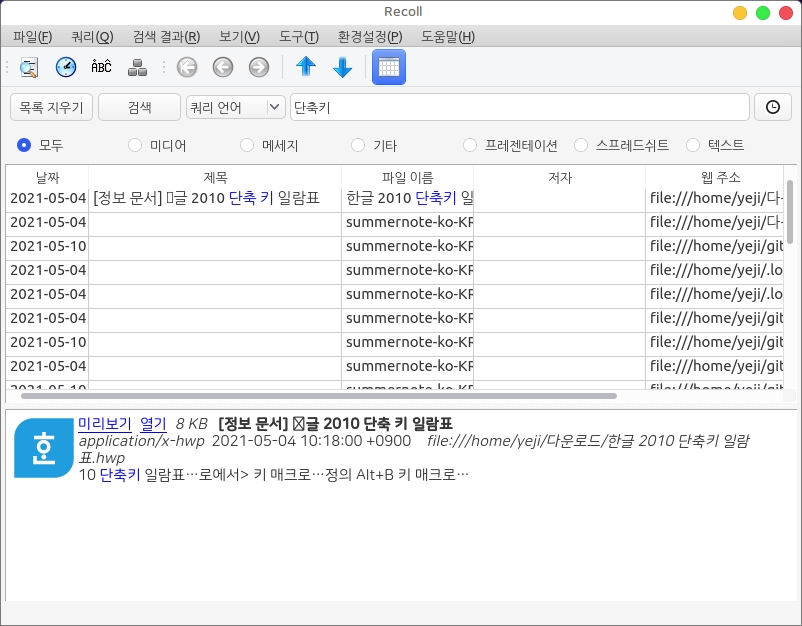Sort results with blue up arrow
The height and width of the screenshot is (626, 802).
tap(306, 67)
